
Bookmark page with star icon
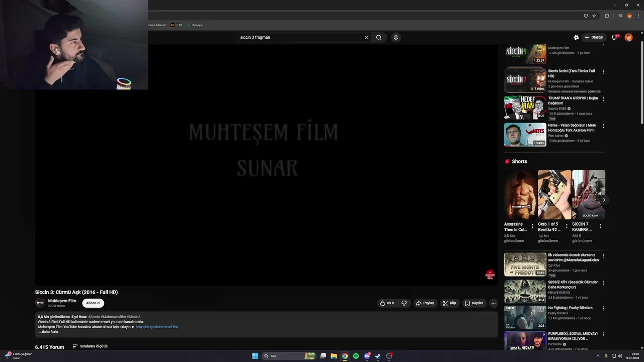click(x=594, y=16)
